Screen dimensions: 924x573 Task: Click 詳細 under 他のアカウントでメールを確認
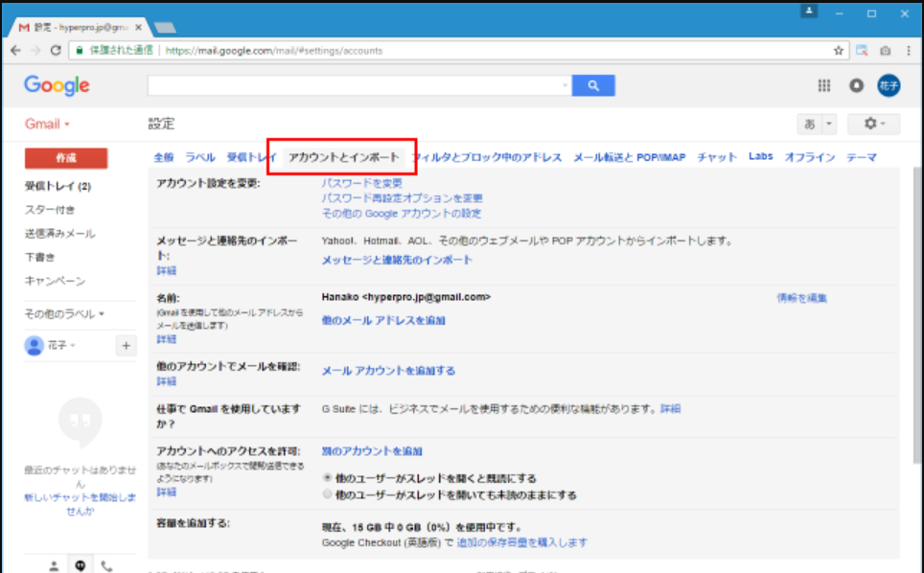click(166, 381)
